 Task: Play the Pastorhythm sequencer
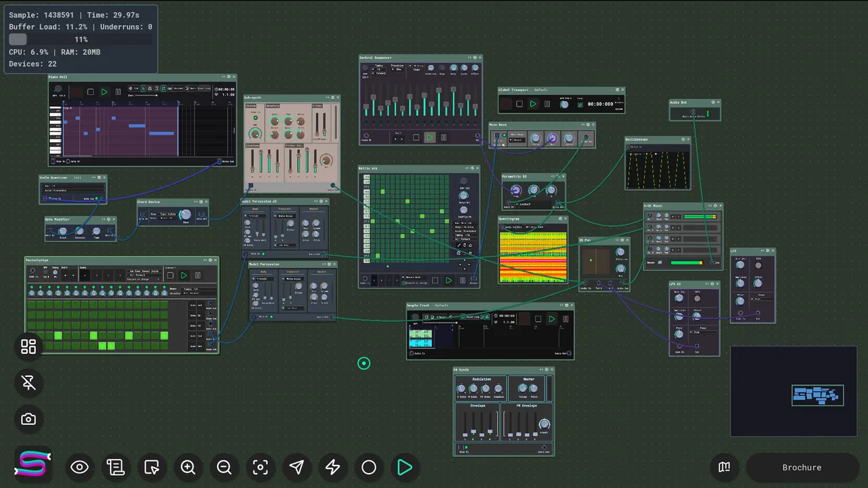(184, 275)
